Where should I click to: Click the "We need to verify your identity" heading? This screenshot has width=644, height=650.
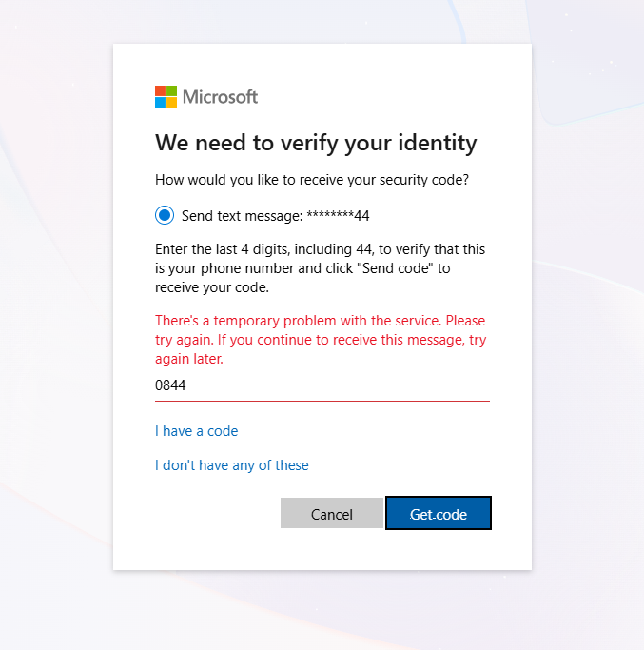[x=316, y=144]
